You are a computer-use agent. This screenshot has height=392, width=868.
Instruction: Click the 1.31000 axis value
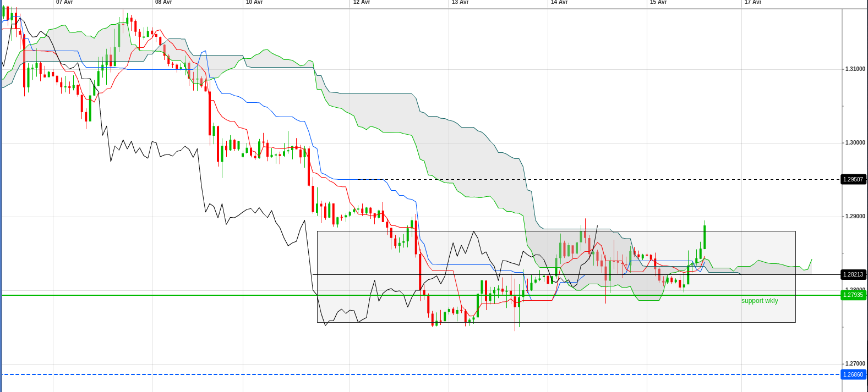coord(855,69)
